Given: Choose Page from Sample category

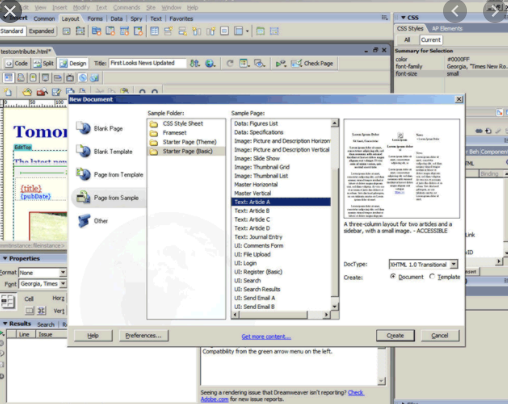Looking at the screenshot, I should (x=108, y=198).
